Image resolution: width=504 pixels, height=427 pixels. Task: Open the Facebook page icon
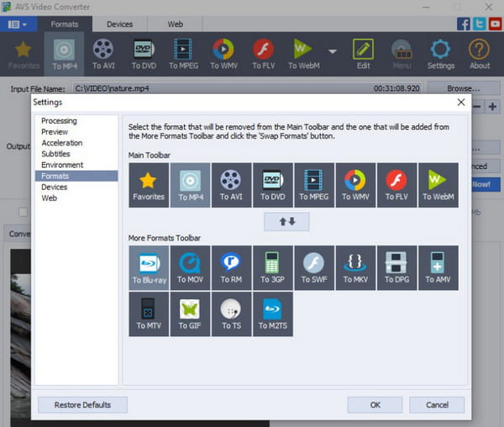tap(463, 24)
